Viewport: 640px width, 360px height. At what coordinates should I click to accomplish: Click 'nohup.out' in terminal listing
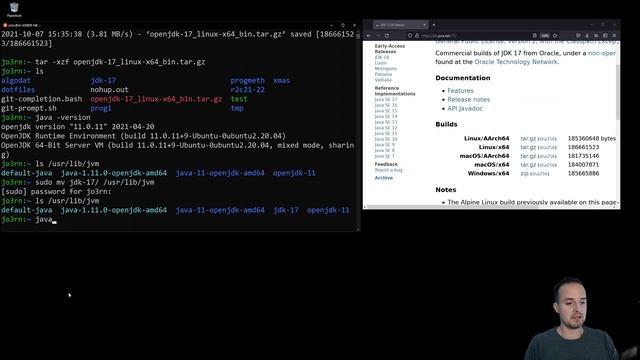pyautogui.click(x=109, y=90)
